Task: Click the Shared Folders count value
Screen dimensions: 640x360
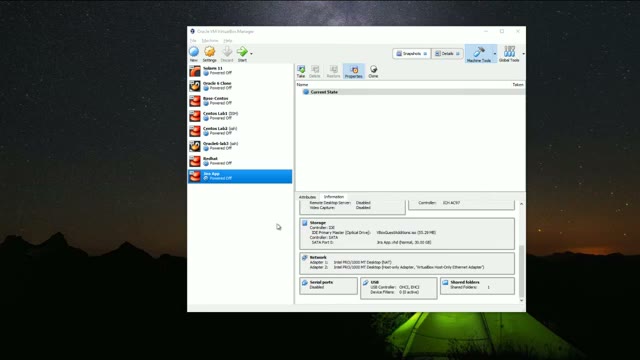Action: pos(488,287)
